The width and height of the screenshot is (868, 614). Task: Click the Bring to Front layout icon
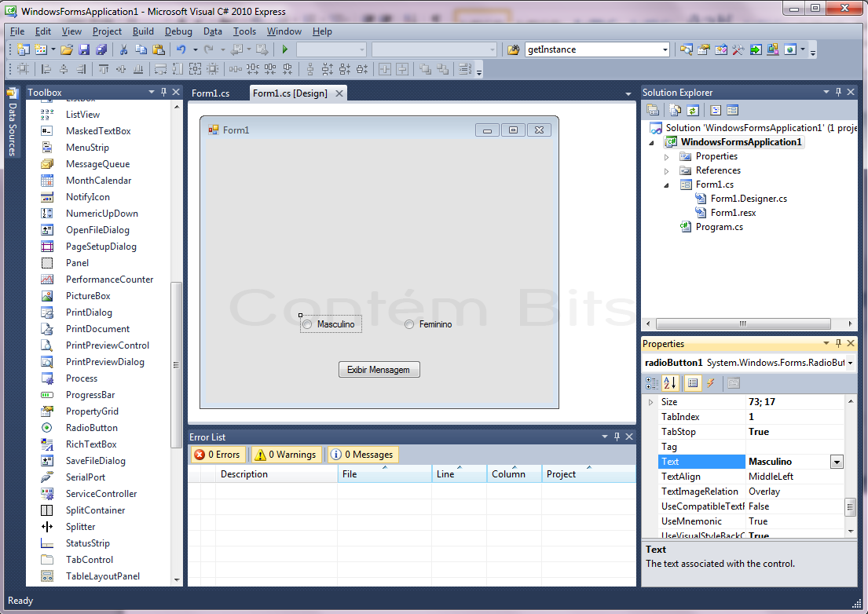(x=425, y=69)
